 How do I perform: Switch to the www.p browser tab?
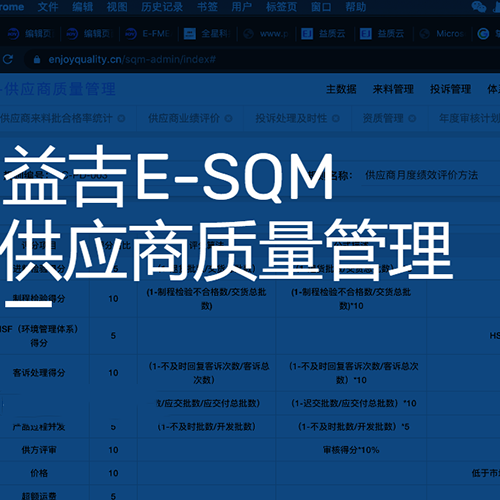coord(266,34)
